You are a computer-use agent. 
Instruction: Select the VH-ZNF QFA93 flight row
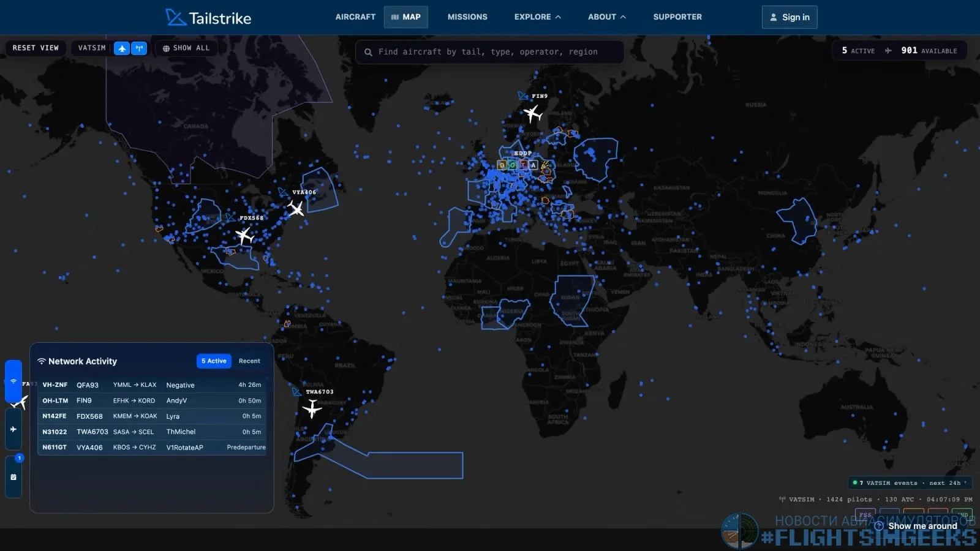(151, 385)
